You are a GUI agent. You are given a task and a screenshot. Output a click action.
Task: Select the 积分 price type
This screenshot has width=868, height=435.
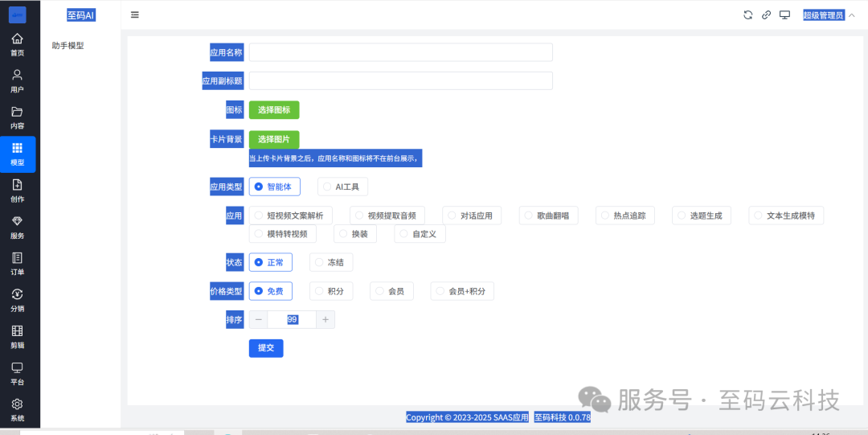pos(331,291)
